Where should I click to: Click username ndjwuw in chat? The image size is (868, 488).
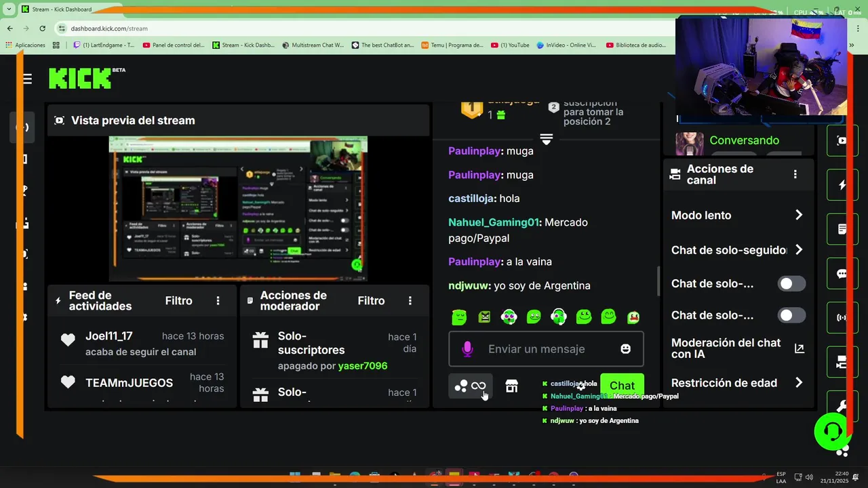[x=469, y=285]
